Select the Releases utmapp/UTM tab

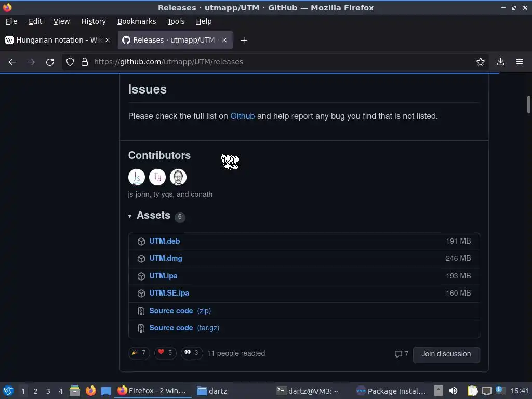pos(175,40)
